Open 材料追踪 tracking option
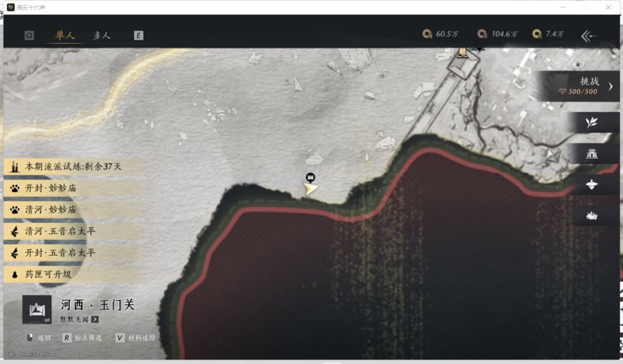 tap(136, 338)
